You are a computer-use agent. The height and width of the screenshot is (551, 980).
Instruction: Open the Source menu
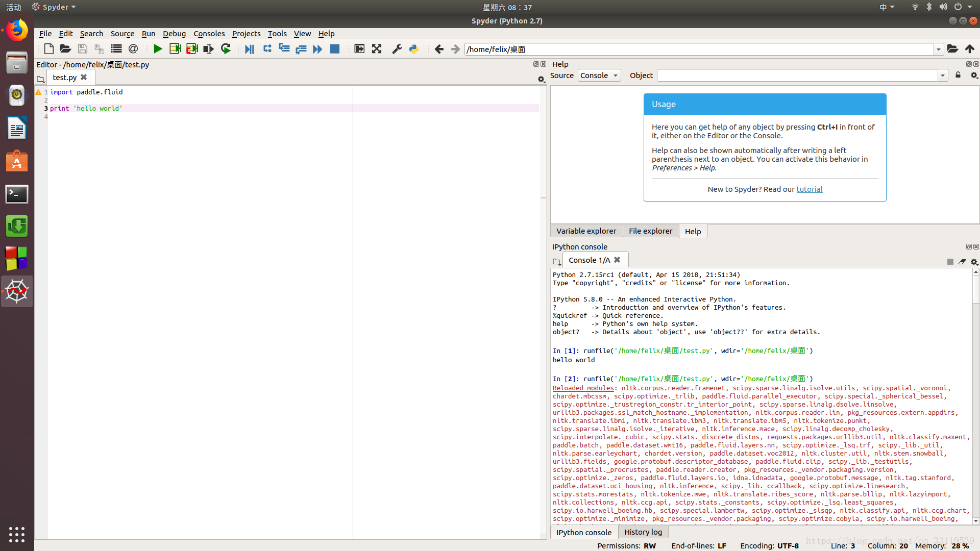[x=122, y=34]
